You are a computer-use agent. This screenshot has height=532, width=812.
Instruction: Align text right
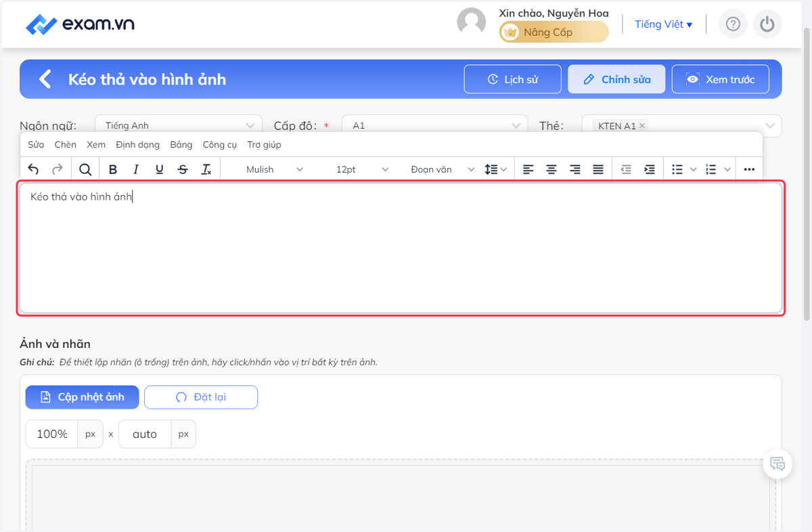(x=575, y=169)
